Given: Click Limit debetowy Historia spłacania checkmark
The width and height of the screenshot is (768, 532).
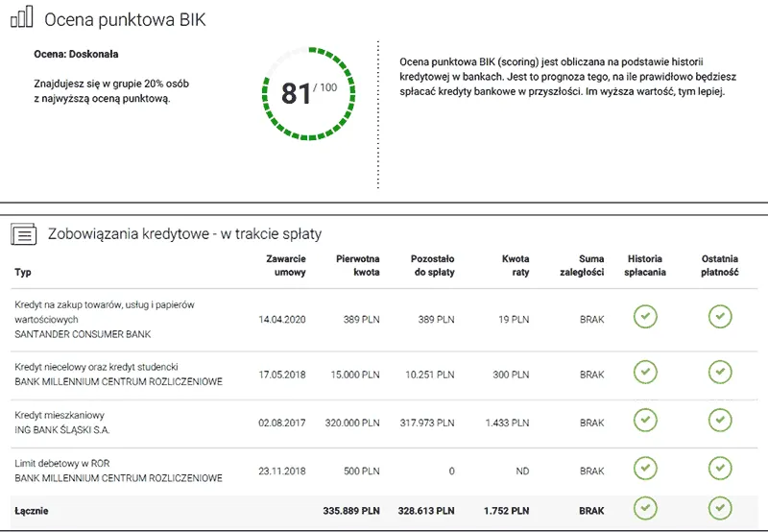Looking at the screenshot, I should point(645,469).
